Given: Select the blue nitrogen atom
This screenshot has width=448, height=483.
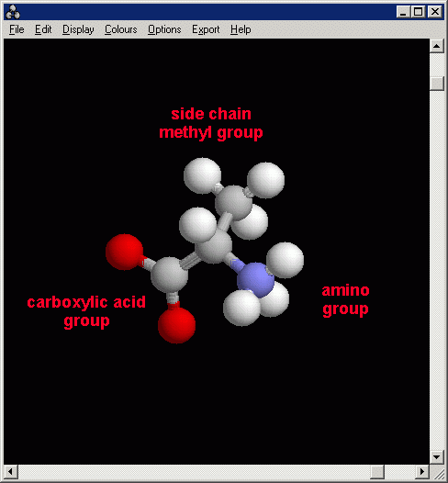Looking at the screenshot, I should (x=255, y=280).
